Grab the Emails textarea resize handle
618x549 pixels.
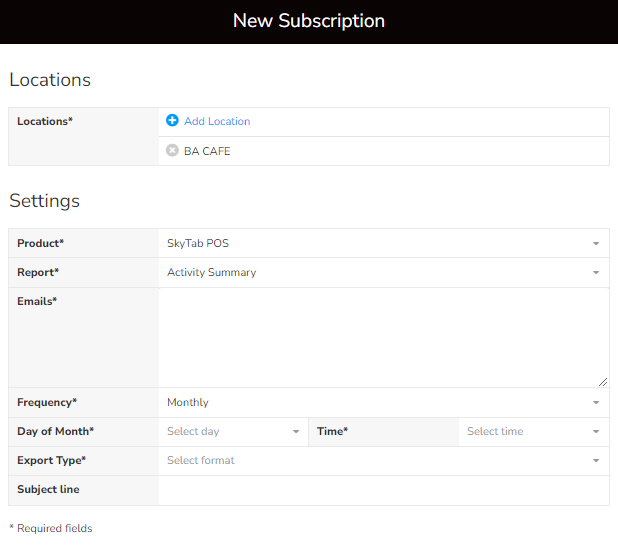point(603,381)
